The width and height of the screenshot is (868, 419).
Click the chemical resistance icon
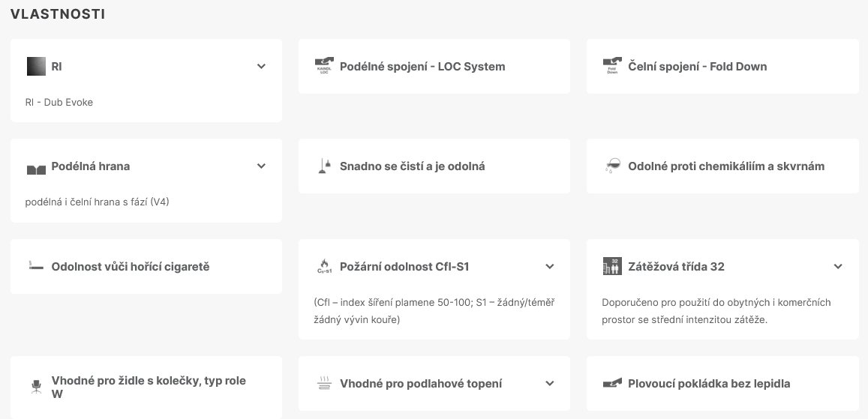coord(612,166)
